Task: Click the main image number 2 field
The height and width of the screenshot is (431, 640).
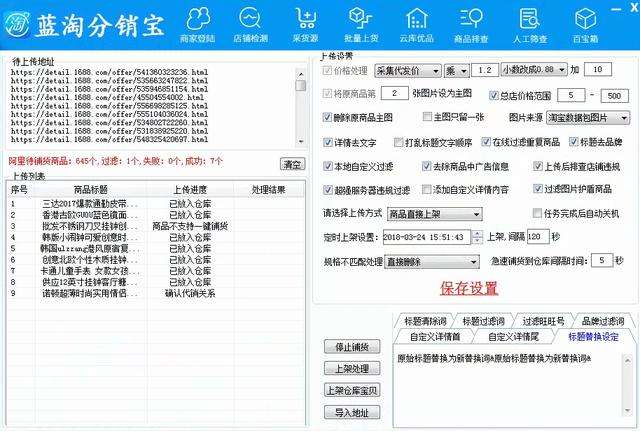Action: click(394, 93)
